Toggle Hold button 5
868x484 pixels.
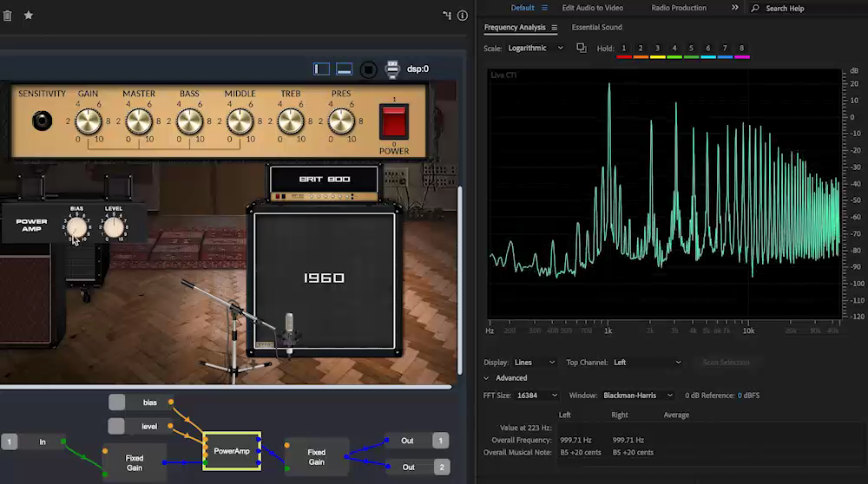tap(691, 49)
